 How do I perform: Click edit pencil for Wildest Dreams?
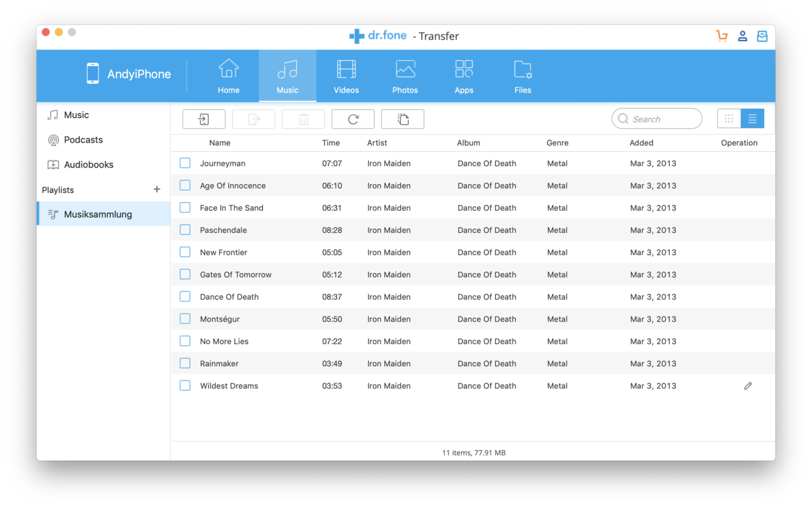click(x=748, y=386)
